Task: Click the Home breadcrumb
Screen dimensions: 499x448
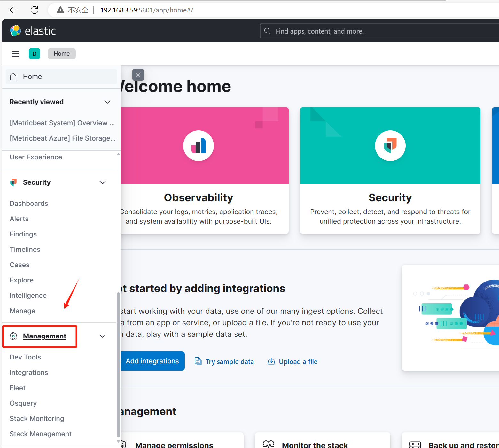Action: pyautogui.click(x=62, y=54)
